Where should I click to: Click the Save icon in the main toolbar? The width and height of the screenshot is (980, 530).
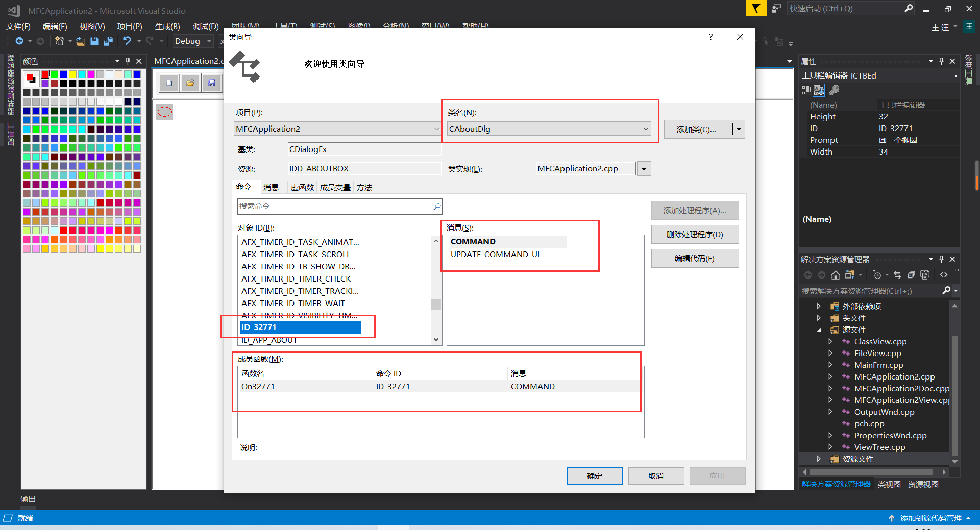pyautogui.click(x=94, y=41)
